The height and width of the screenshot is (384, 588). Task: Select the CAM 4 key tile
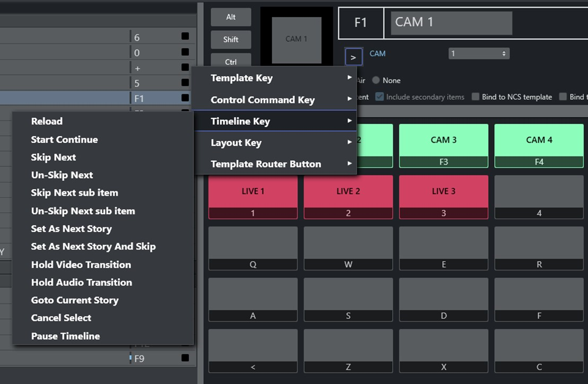pyautogui.click(x=539, y=141)
